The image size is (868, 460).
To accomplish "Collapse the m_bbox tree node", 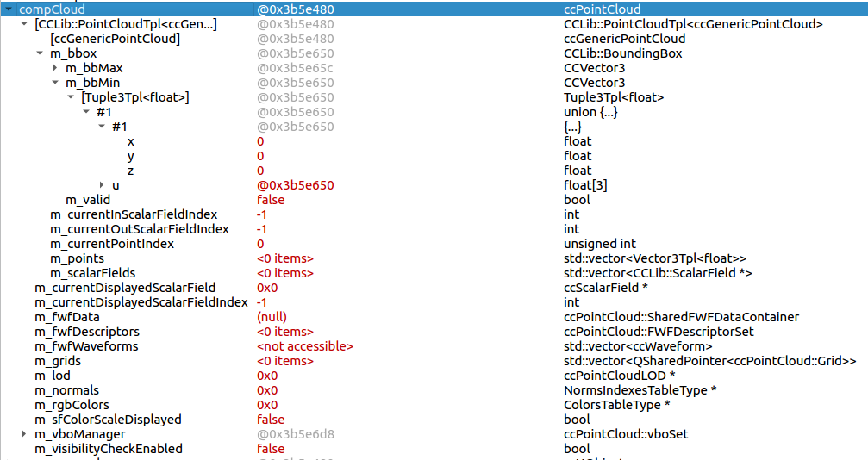I will coord(40,53).
